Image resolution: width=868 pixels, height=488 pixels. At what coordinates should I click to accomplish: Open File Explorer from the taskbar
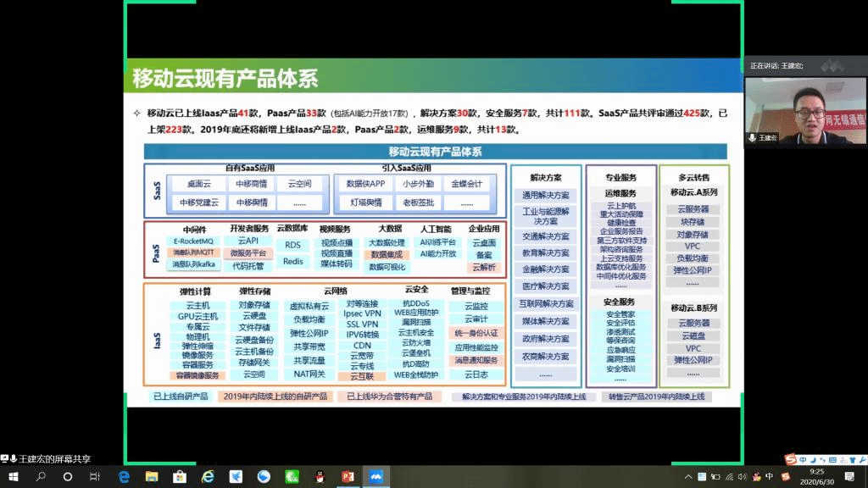point(152,477)
